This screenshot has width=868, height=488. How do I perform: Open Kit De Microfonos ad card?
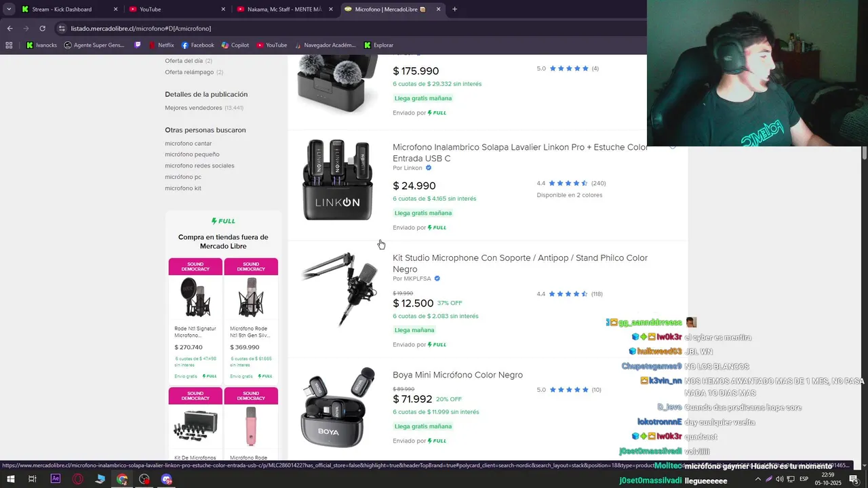(195, 424)
